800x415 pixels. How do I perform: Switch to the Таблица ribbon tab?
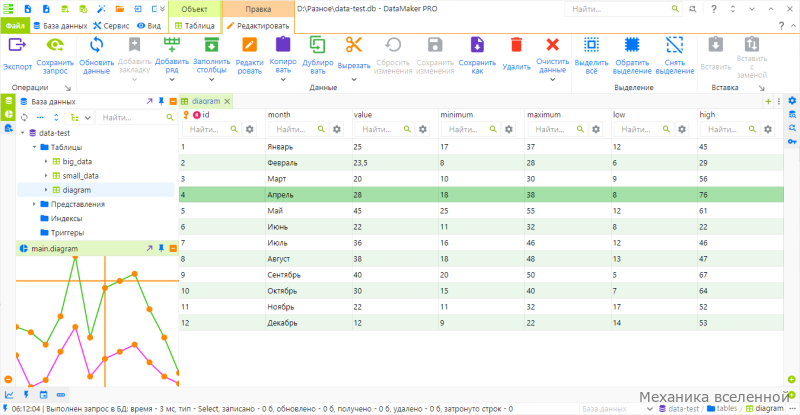pyautogui.click(x=194, y=26)
